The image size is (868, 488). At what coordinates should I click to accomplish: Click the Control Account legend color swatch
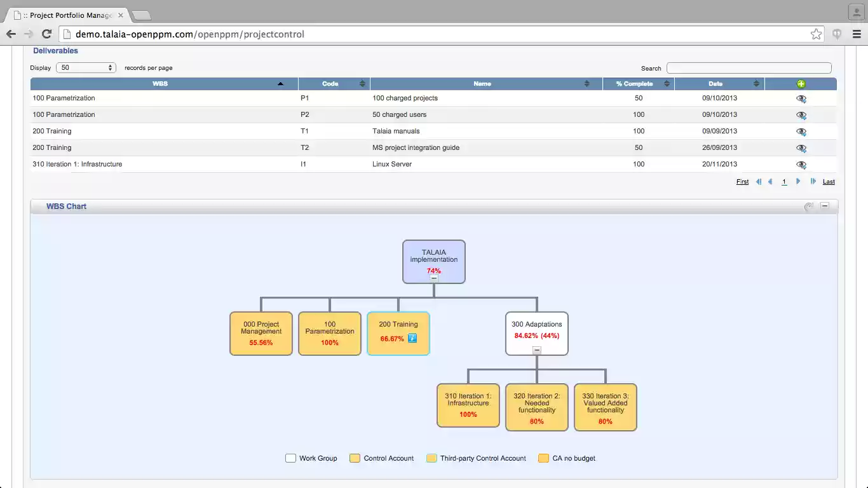click(x=354, y=457)
